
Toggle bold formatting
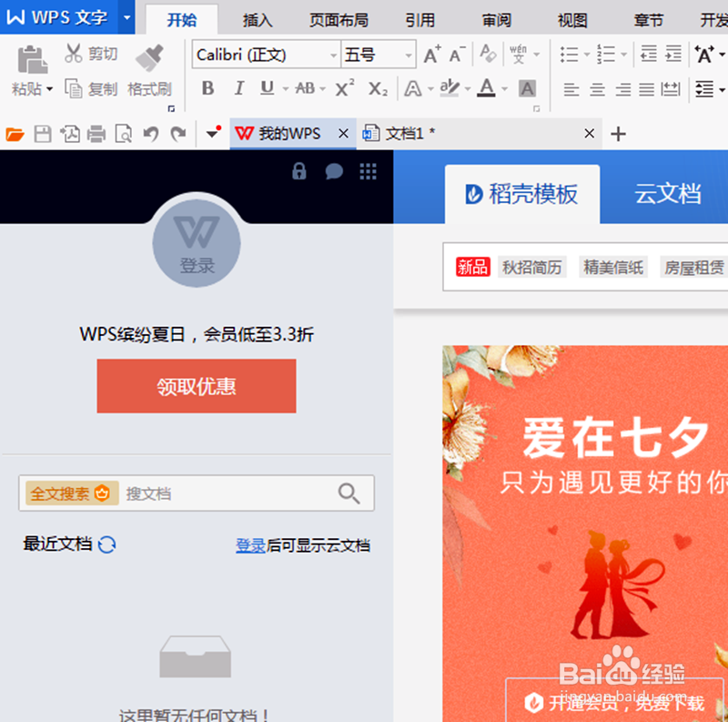[x=207, y=88]
